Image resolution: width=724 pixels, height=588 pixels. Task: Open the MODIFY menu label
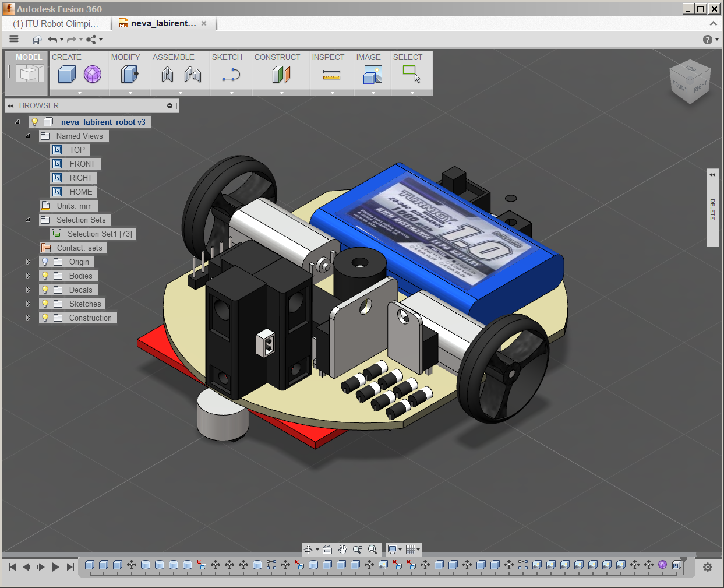pyautogui.click(x=126, y=57)
